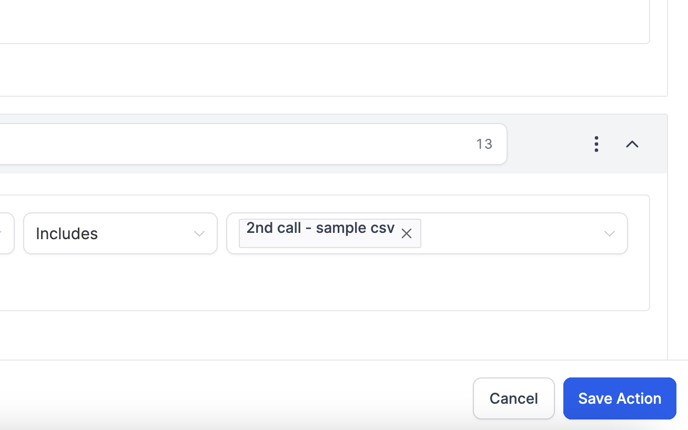This screenshot has width=688, height=430.
Task: Click the gray header area between name field and three-dot icon
Action: click(545, 144)
